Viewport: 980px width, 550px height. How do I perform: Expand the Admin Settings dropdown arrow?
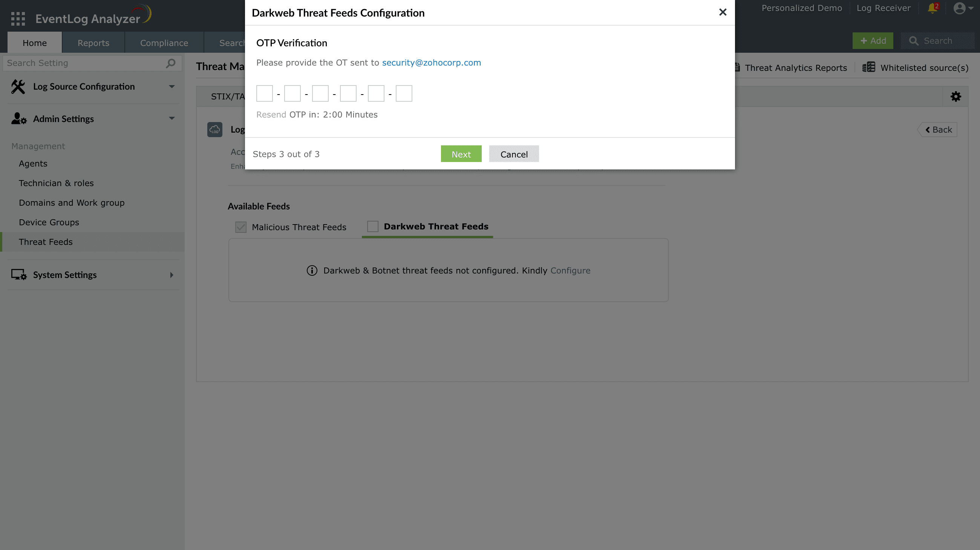[x=172, y=118]
